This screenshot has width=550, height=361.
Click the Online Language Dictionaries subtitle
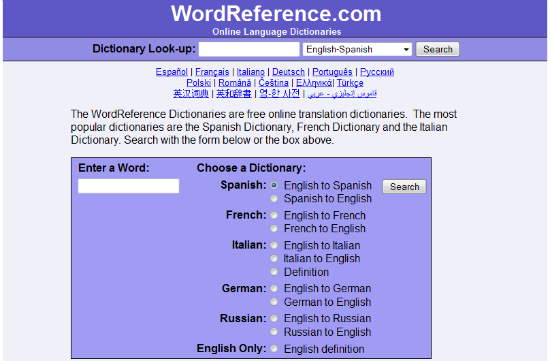(276, 32)
